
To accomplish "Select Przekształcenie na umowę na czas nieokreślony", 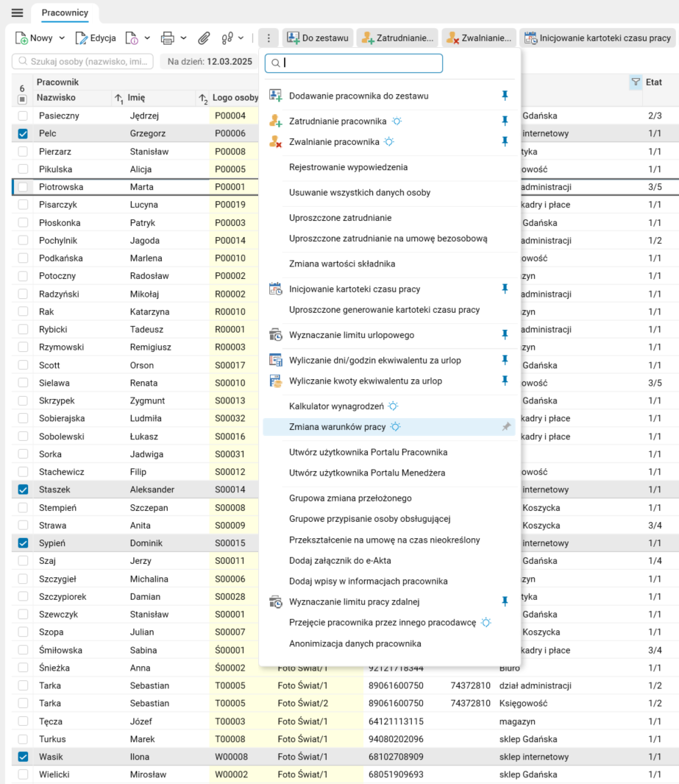I will 384,540.
